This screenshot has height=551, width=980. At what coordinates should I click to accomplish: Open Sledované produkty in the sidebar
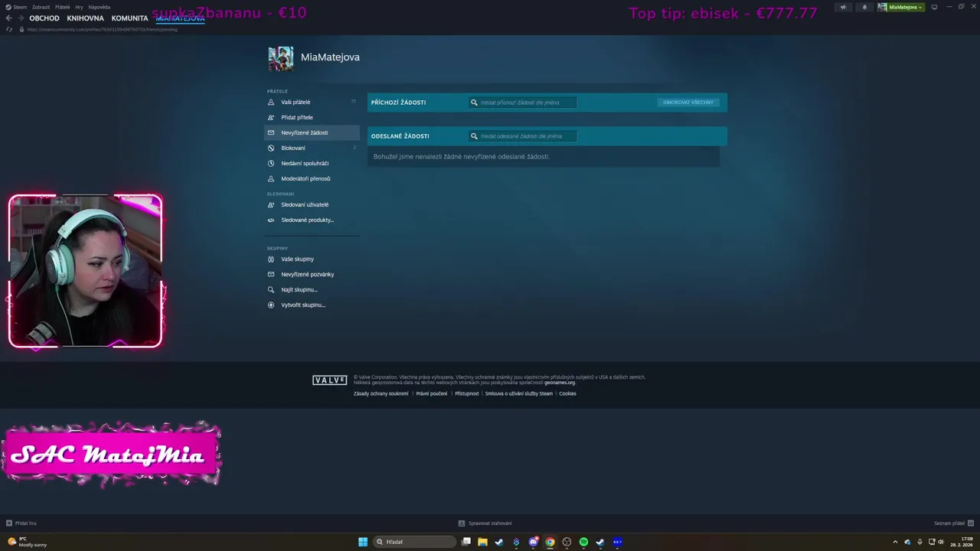point(312,220)
